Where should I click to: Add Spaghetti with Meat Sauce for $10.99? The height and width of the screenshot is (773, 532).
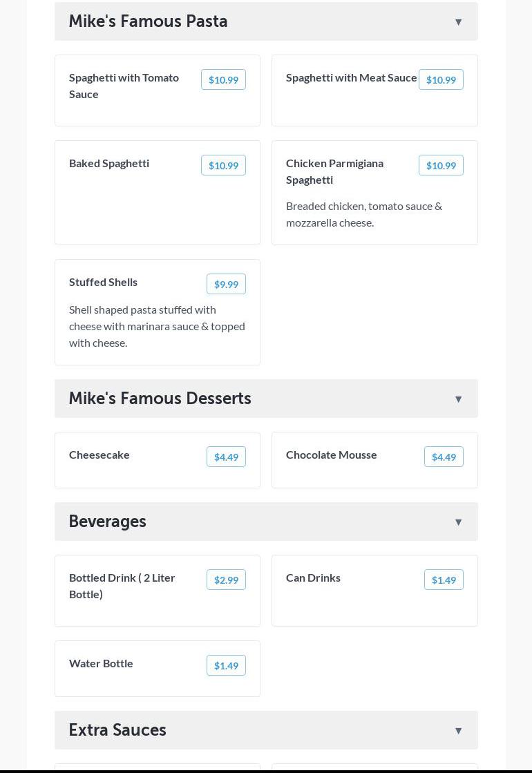[x=441, y=80]
